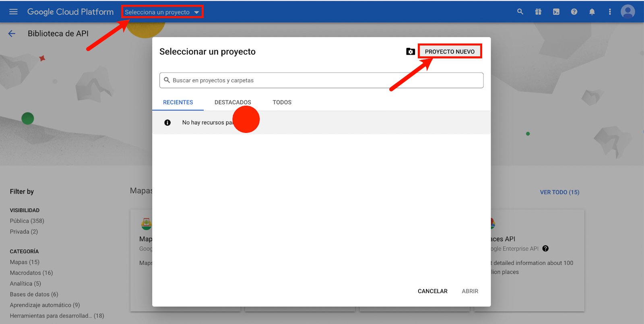
Task: Open the gift free trial icon
Action: tap(538, 12)
